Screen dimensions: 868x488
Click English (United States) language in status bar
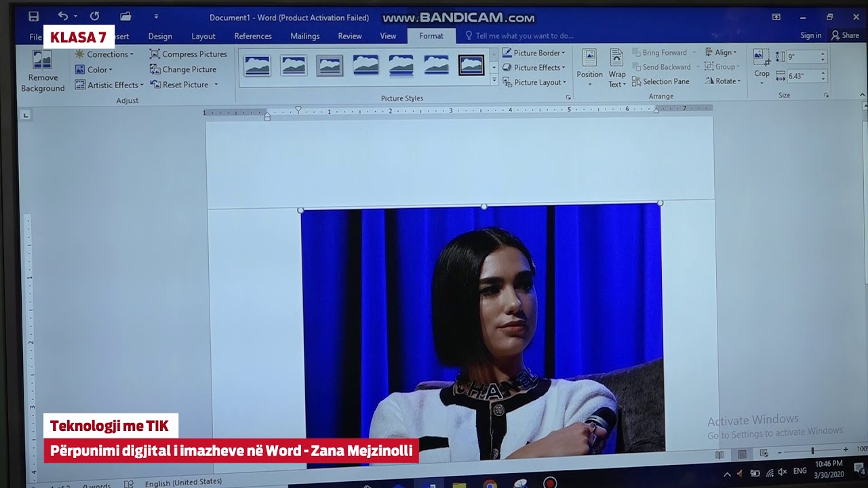pos(183,482)
